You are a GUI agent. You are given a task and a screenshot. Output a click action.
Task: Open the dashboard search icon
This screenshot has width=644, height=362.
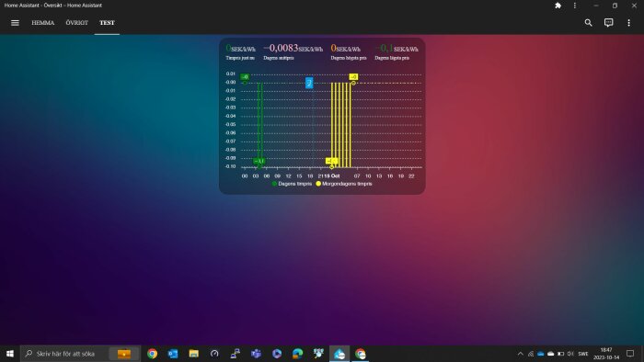[588, 23]
